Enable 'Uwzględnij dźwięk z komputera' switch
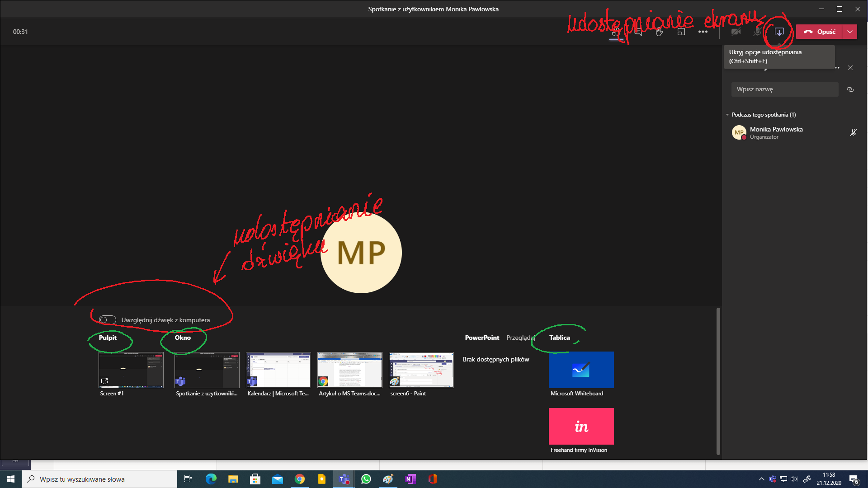Screen dimensions: 868x488 click(108, 320)
